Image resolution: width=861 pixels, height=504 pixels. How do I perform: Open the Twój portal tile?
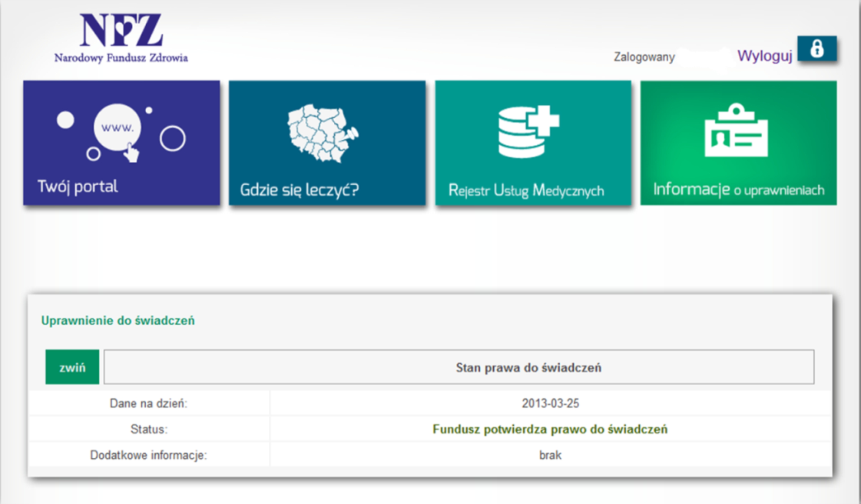[x=121, y=143]
